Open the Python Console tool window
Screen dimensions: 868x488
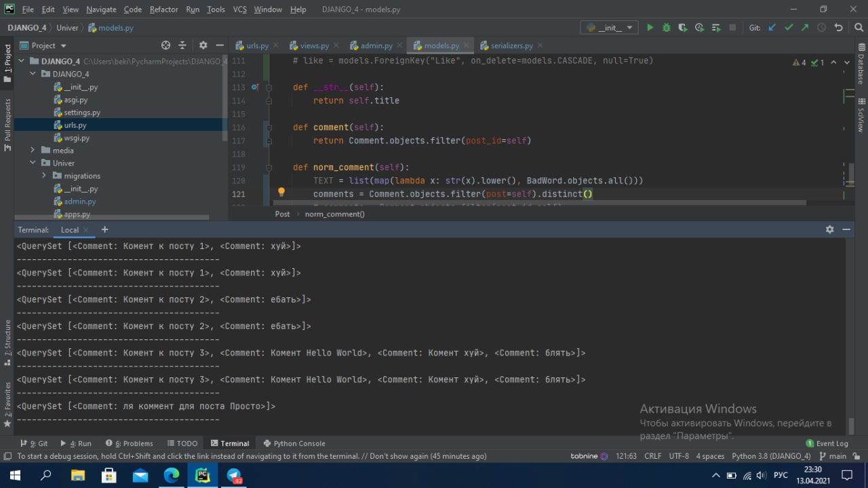(294, 443)
